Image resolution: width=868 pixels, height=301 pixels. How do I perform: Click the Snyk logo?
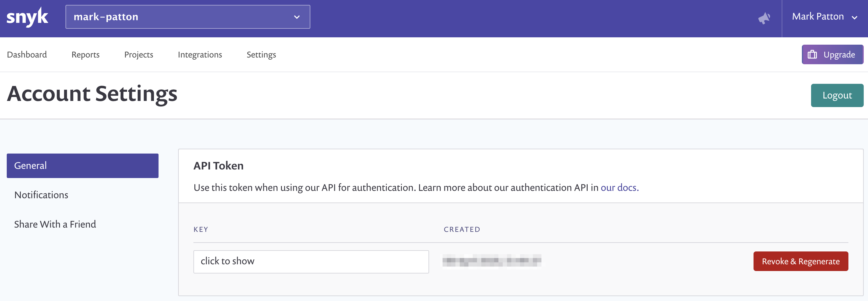pyautogui.click(x=27, y=17)
